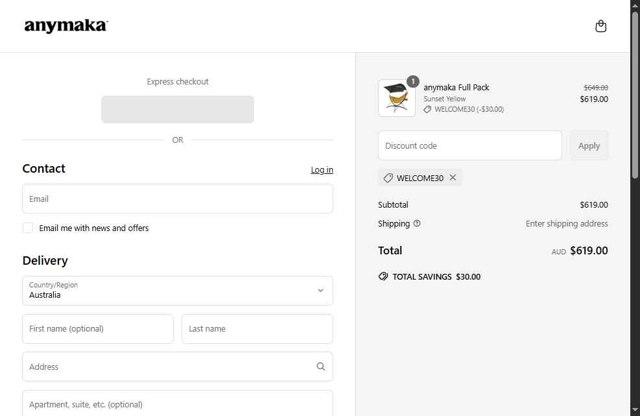
Task: Remove the WELCOME30 discount code
Action: [x=453, y=178]
